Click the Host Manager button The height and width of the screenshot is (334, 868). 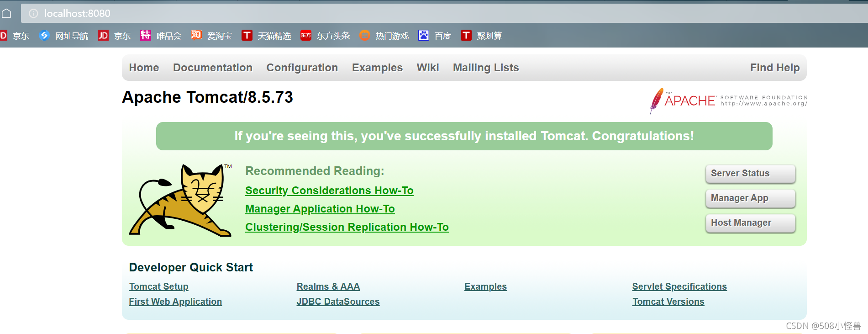750,223
